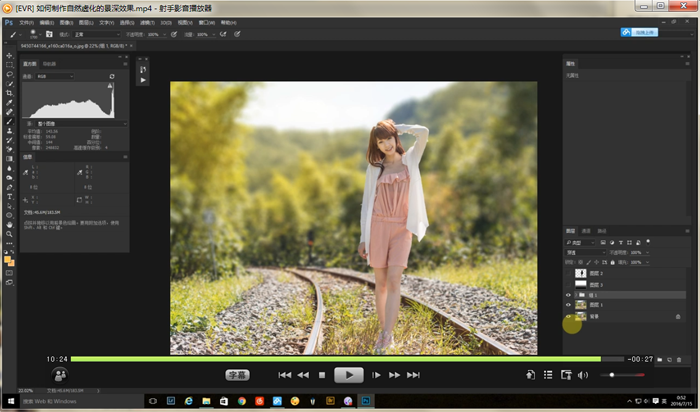Select the Lasso tool
This screenshot has height=412, width=700.
coord(9,75)
